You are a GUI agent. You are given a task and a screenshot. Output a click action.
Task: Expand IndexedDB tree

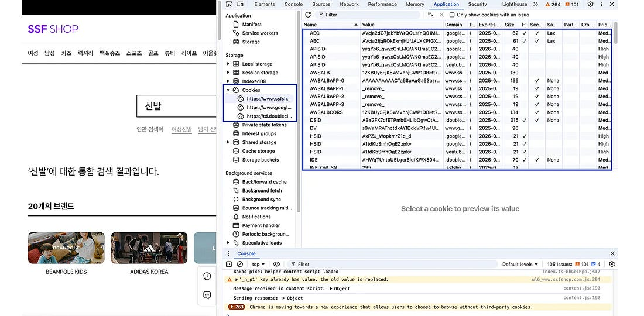tap(228, 81)
